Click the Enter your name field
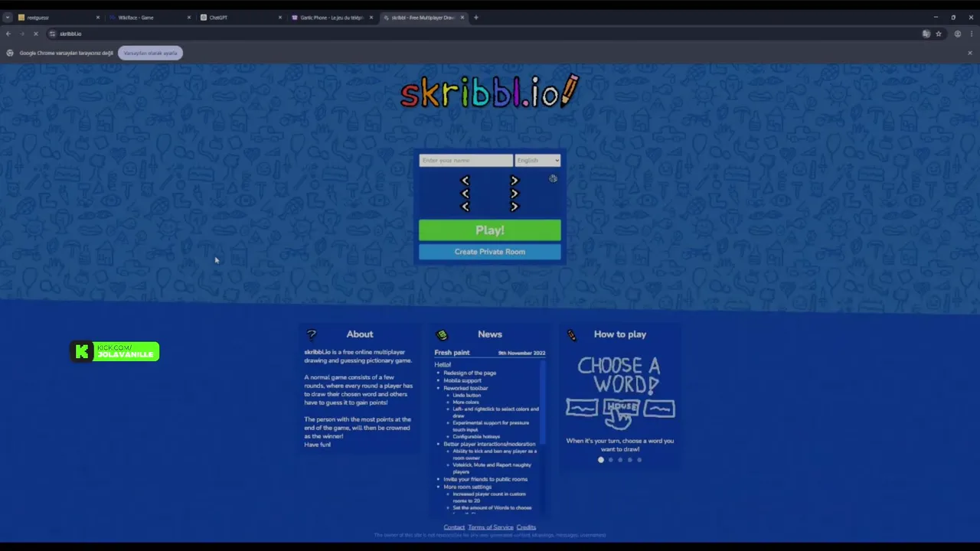The width and height of the screenshot is (980, 551). coord(465,161)
